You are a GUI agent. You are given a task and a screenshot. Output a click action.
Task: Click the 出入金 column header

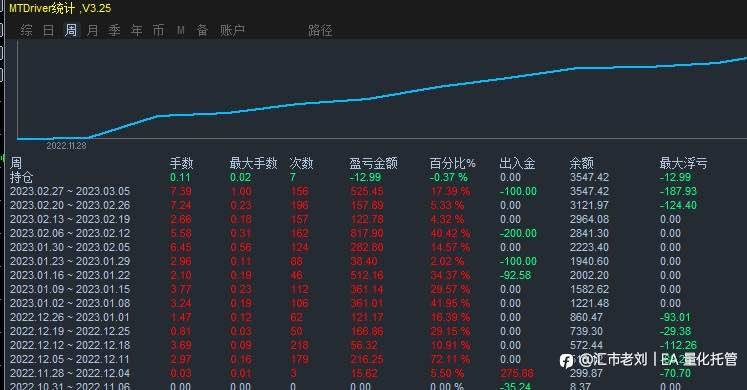click(517, 163)
